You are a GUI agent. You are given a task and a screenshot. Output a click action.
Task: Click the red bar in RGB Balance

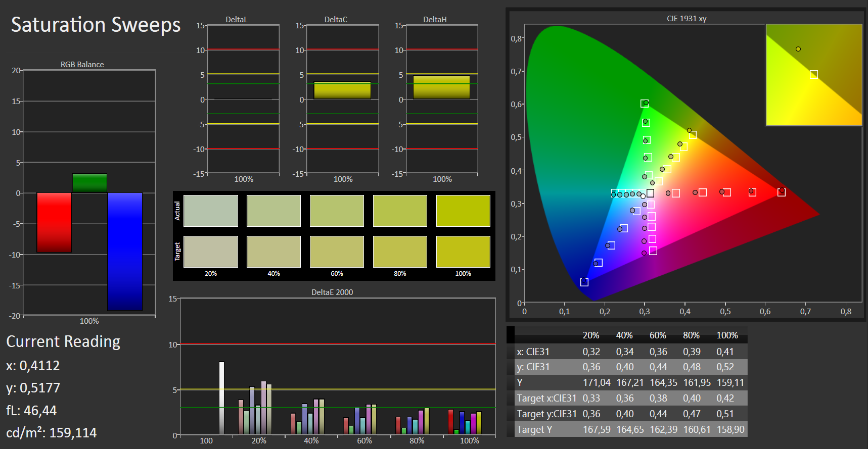tap(54, 222)
